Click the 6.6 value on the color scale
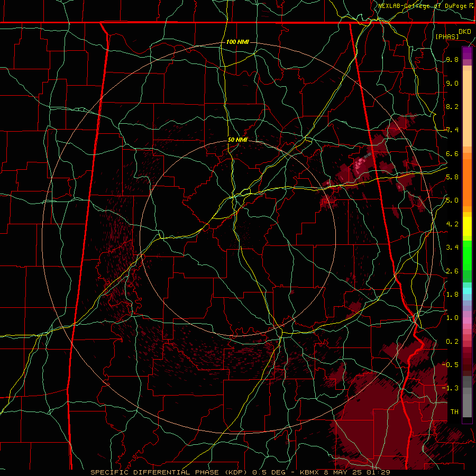476x476 pixels. click(x=452, y=153)
